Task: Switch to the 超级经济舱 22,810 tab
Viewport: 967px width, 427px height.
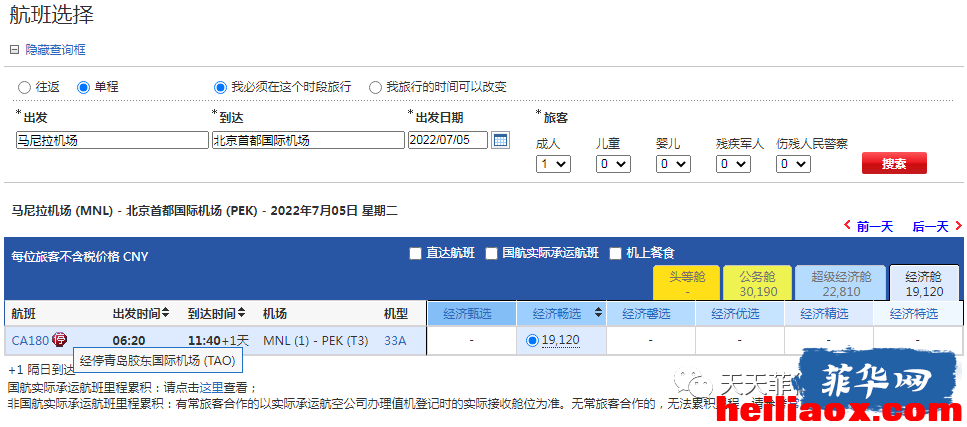Action: click(839, 283)
